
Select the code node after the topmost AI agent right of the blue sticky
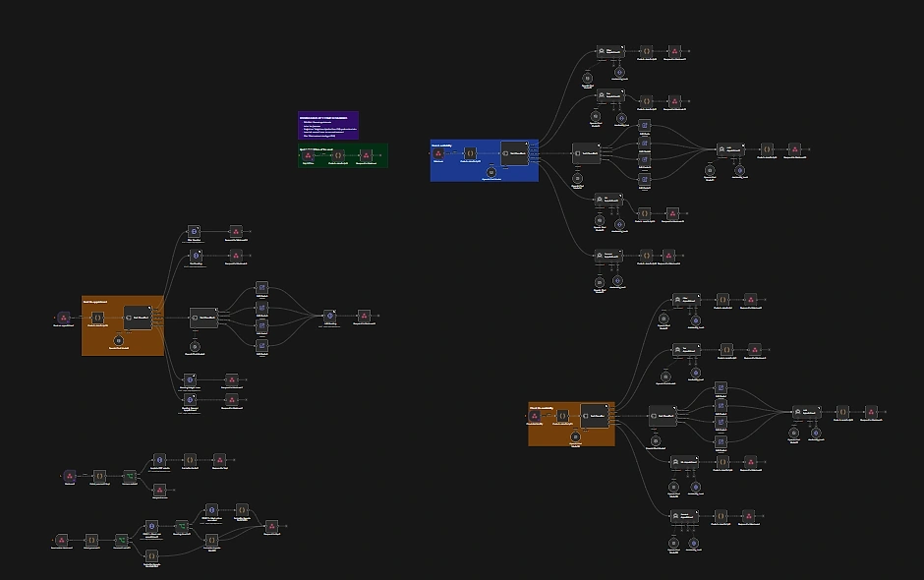pyautogui.click(x=646, y=52)
